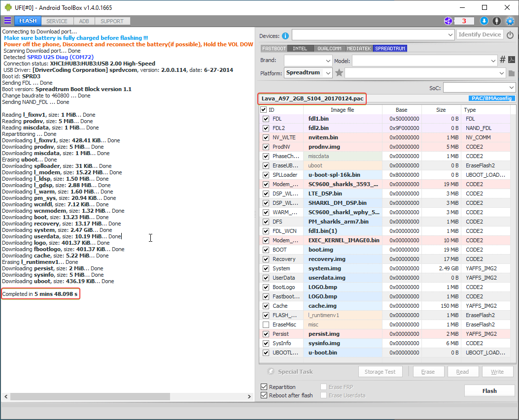The height and width of the screenshot is (420, 519).
Task: Click the favorite star icon
Action: (x=339, y=72)
